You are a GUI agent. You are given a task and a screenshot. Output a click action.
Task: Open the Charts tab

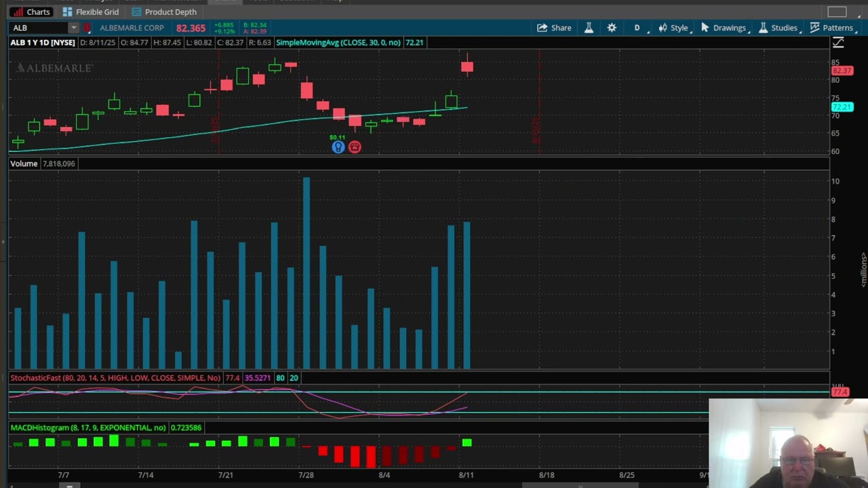click(31, 12)
